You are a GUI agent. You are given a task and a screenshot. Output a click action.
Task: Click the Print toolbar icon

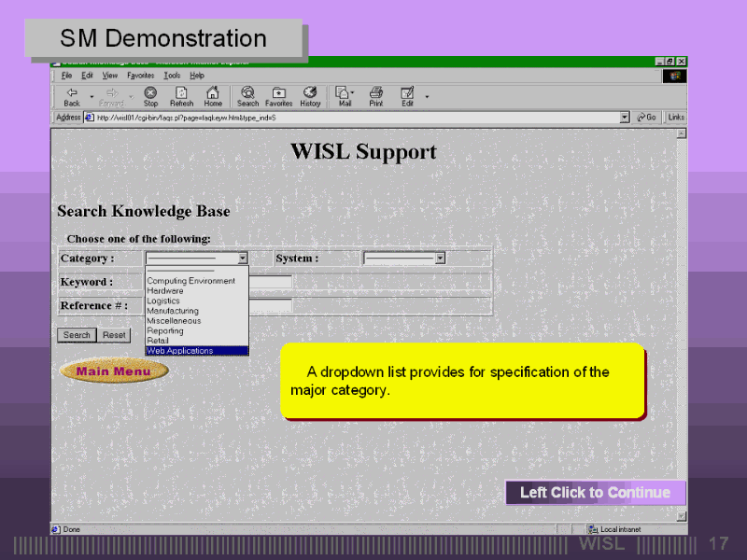(375, 93)
